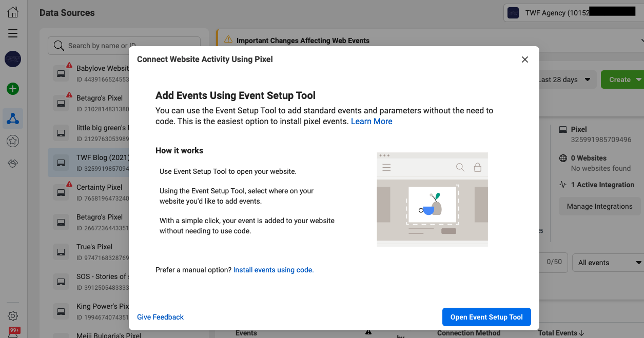Click the Learn More link
The image size is (644, 338).
coord(372,122)
